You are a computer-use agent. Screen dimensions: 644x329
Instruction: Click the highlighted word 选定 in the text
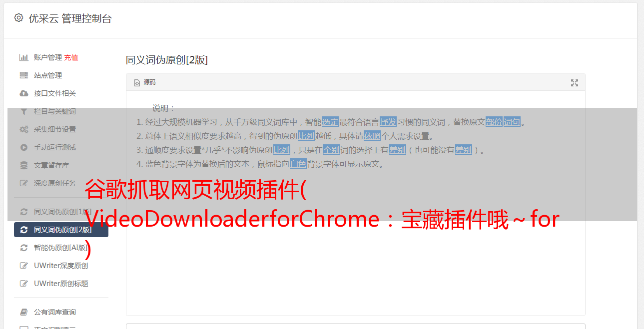(330, 122)
